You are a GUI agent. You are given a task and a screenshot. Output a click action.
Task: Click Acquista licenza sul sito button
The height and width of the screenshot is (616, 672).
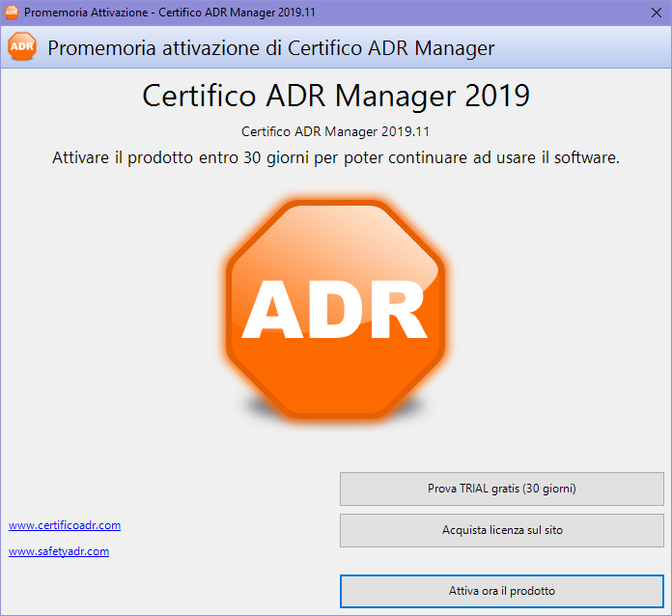502,530
